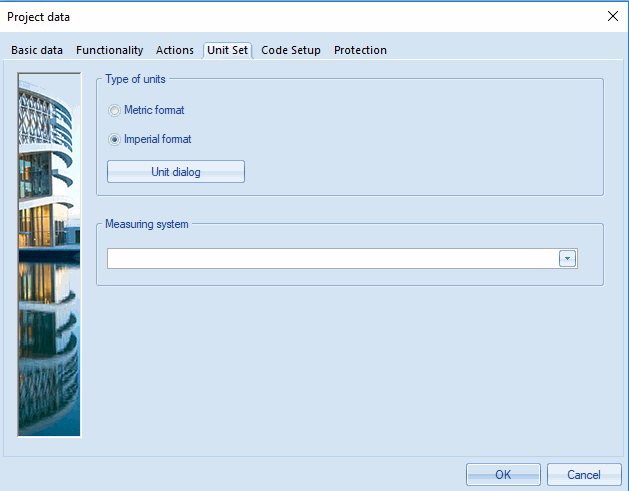629x491 pixels.
Task: Click the 'Metric format' label text
Action: [x=154, y=111]
